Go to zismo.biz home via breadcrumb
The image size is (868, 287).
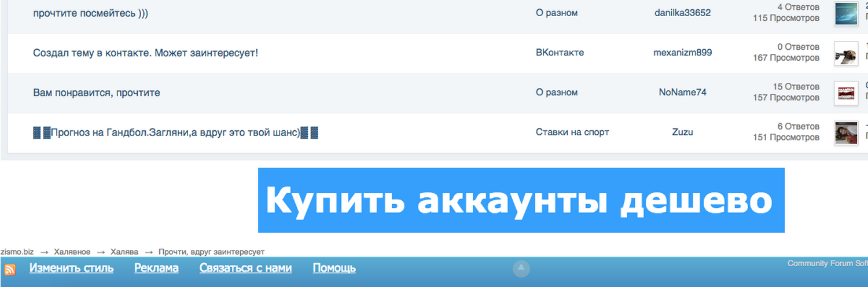pos(17,252)
